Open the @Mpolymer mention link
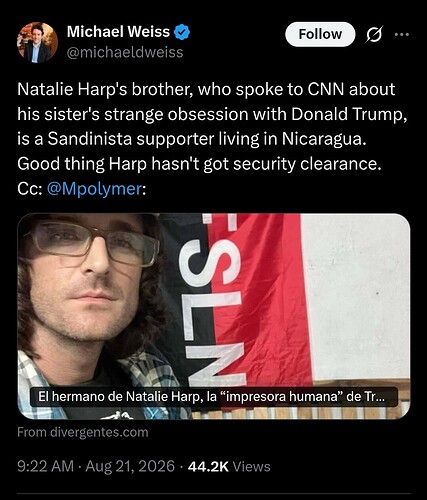 95,189
